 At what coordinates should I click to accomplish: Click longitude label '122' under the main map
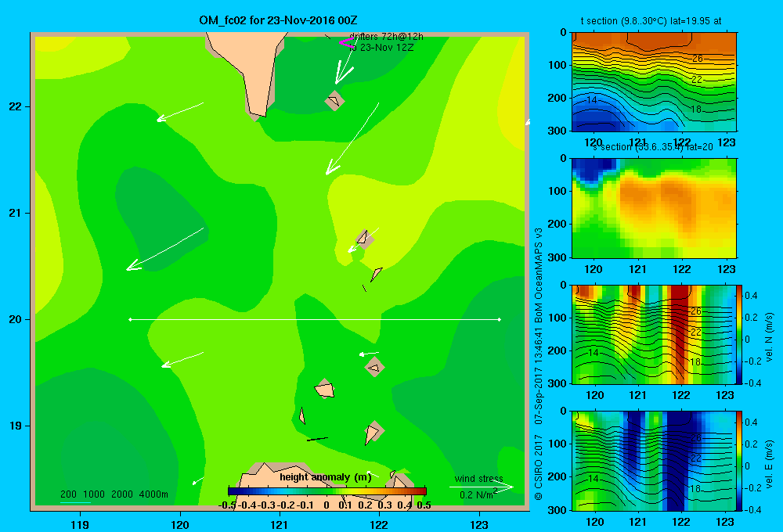(x=380, y=524)
